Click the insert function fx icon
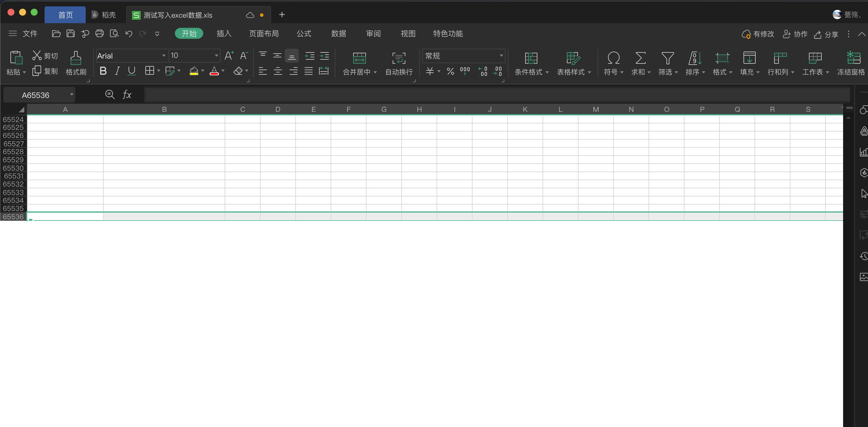The width and height of the screenshot is (868, 427). pyautogui.click(x=127, y=95)
